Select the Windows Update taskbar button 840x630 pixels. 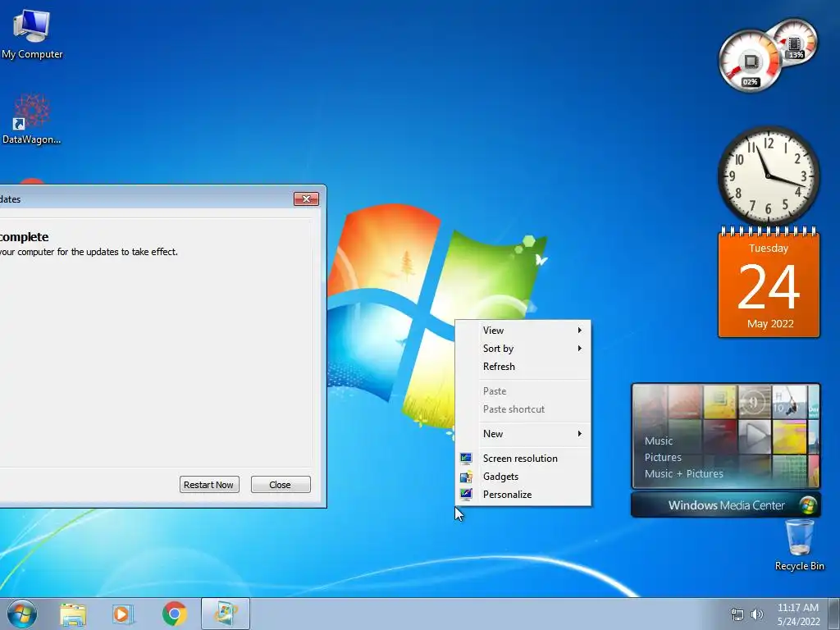tap(226, 614)
